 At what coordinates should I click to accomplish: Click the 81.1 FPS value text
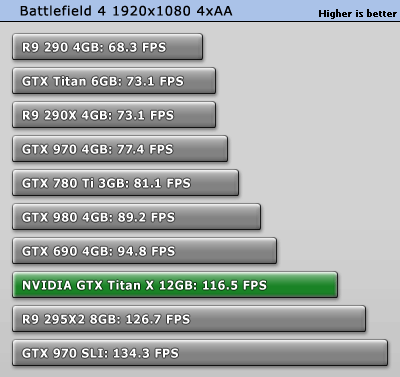pos(162,183)
